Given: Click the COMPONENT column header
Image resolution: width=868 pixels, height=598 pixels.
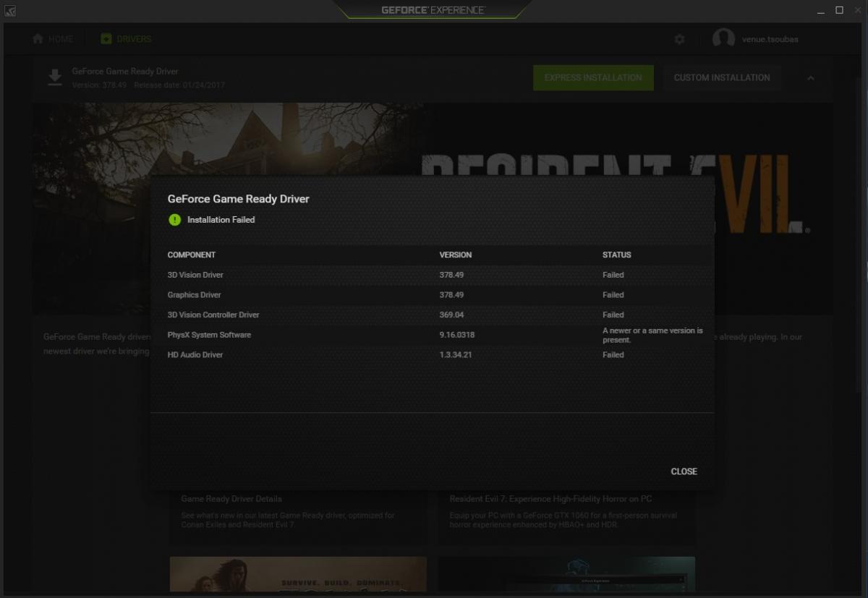Looking at the screenshot, I should point(192,255).
